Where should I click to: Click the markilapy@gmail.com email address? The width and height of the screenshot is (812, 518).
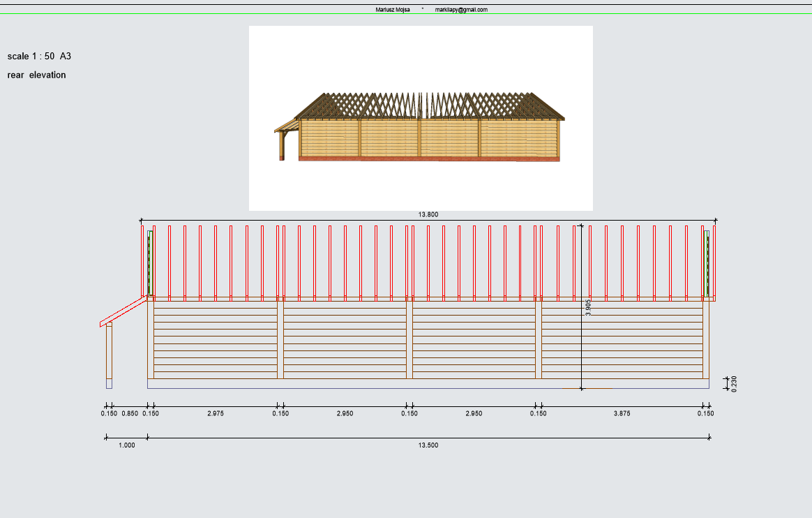pos(460,10)
